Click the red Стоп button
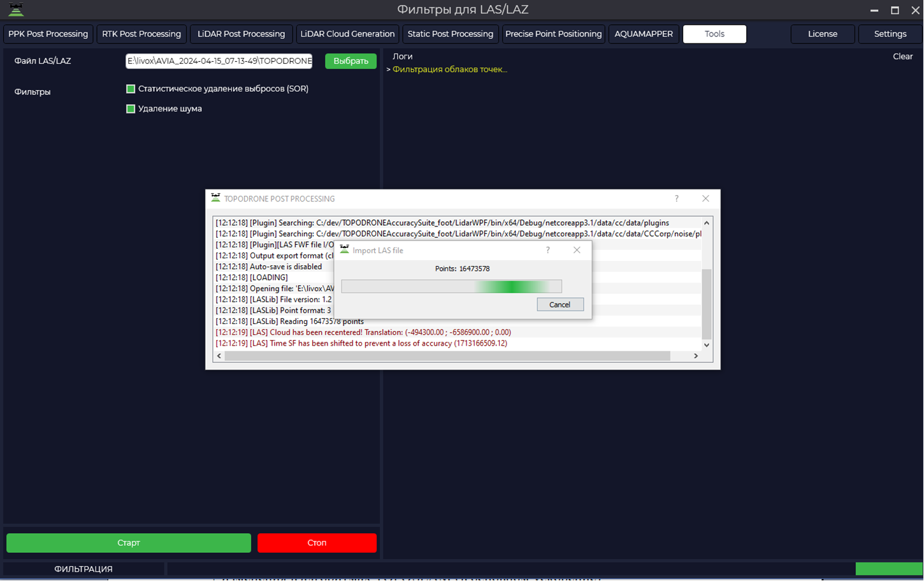 point(317,543)
